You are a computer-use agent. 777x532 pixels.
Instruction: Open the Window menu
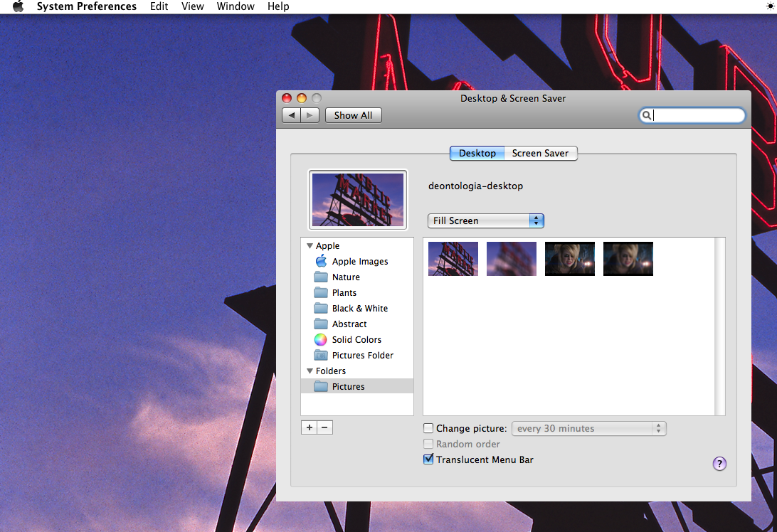[x=236, y=6]
